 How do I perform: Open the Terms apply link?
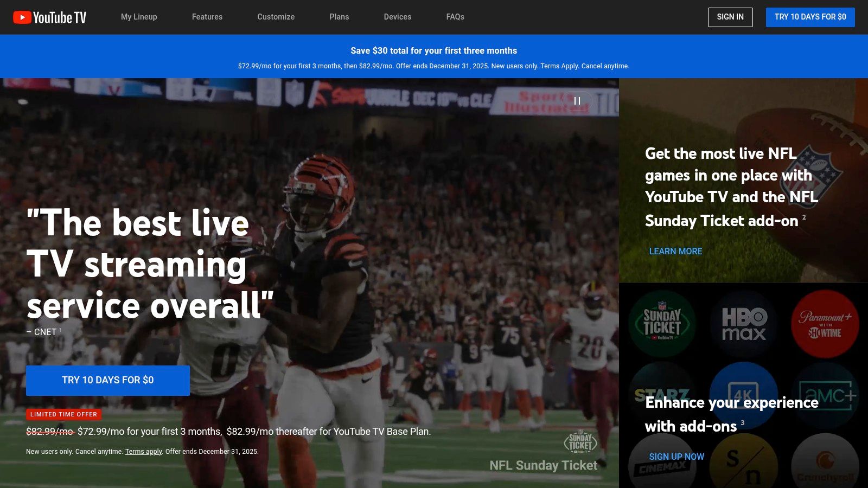pyautogui.click(x=143, y=451)
